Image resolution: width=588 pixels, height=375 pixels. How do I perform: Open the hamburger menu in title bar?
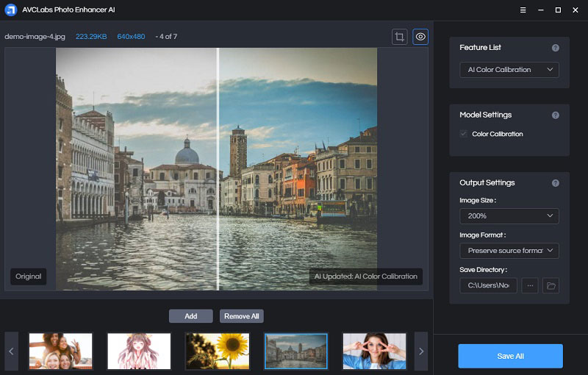tap(523, 10)
